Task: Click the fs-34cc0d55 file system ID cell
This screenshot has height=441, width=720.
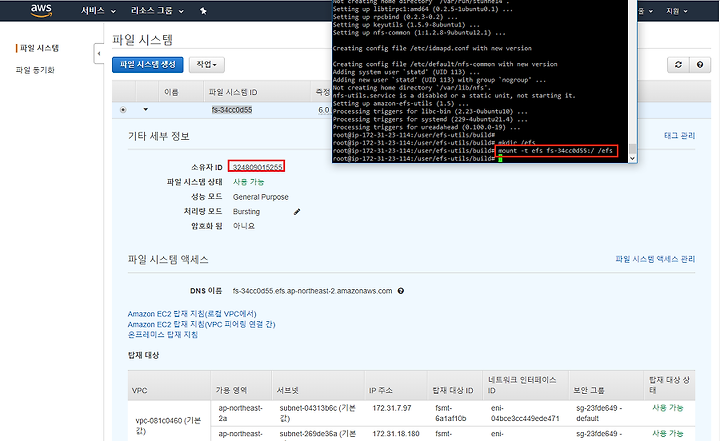Action: (232, 110)
